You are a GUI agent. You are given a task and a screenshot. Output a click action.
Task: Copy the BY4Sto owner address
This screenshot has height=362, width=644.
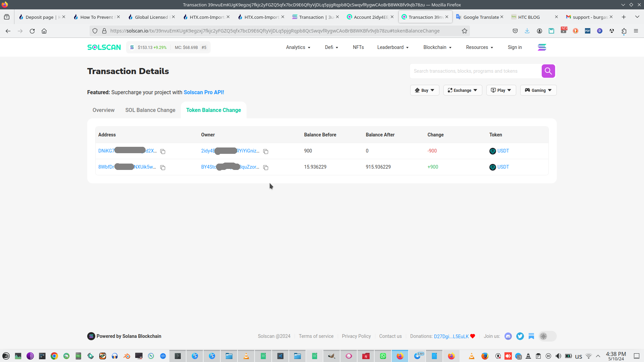(266, 168)
